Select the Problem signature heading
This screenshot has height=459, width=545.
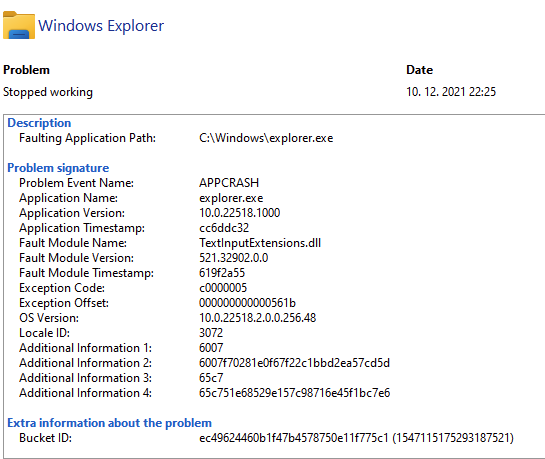[58, 168]
